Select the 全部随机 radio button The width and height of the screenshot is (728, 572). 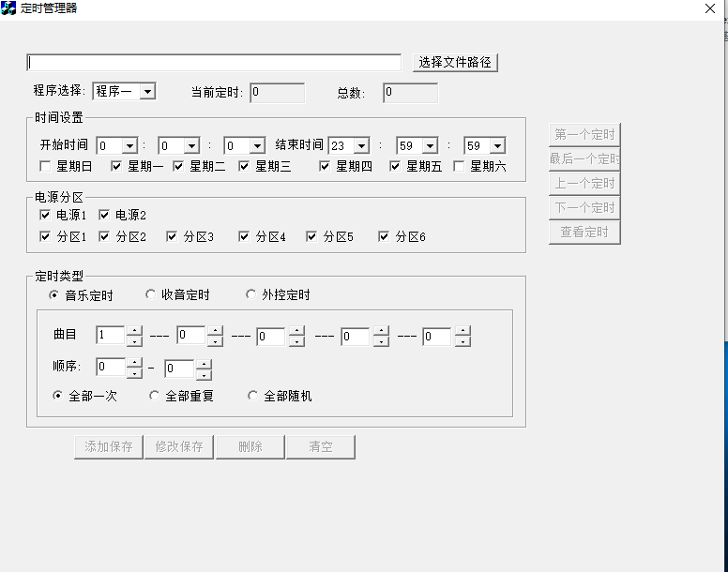click(x=252, y=396)
